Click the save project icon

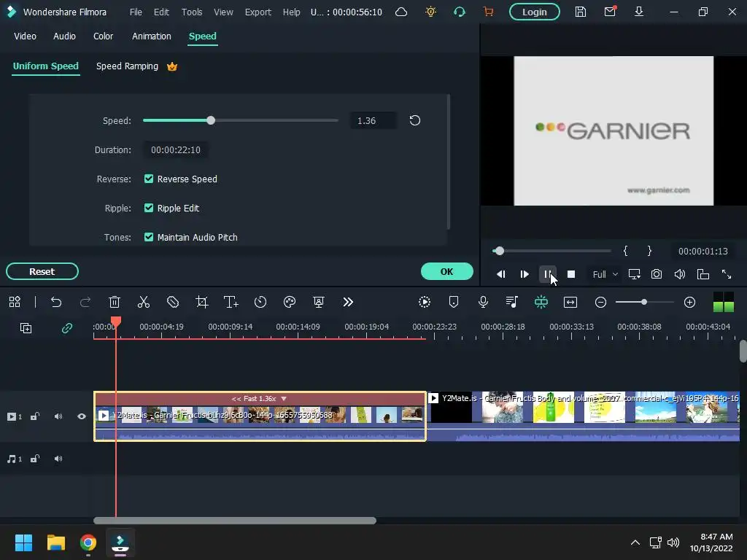pos(580,12)
